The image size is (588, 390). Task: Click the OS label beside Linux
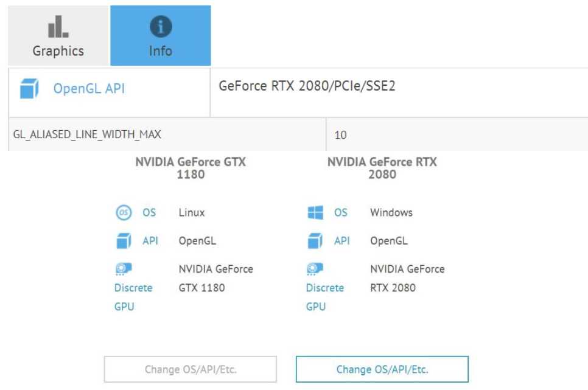pyautogui.click(x=149, y=212)
